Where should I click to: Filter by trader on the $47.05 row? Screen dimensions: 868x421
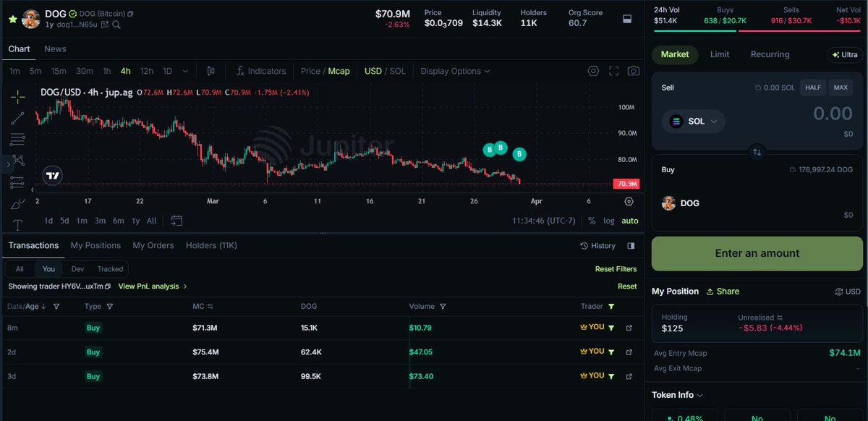pyautogui.click(x=611, y=352)
